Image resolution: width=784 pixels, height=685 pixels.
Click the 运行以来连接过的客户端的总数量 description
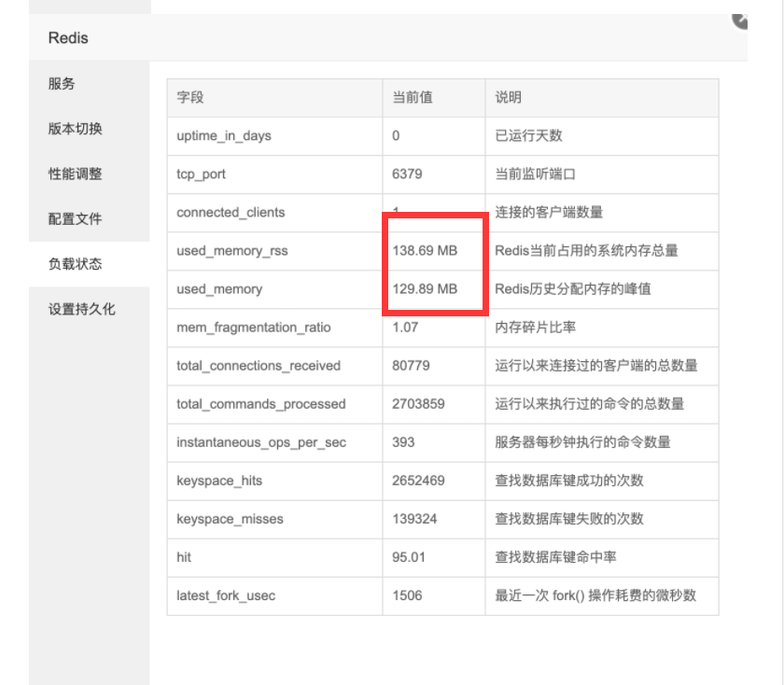pos(596,366)
